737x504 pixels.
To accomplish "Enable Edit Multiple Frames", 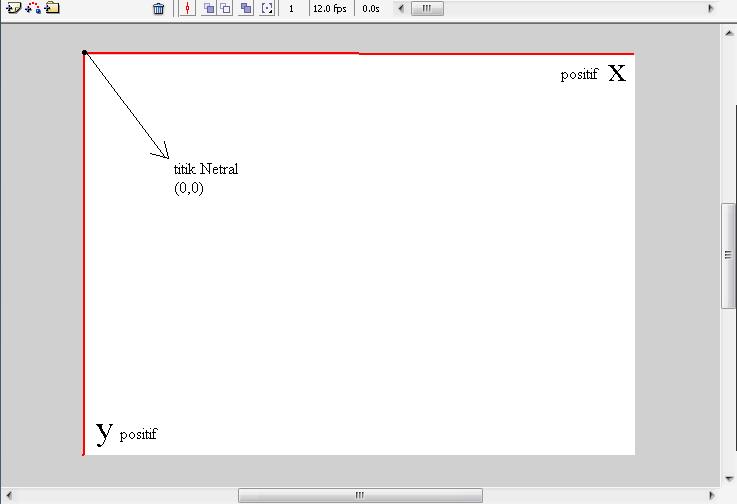I will [x=246, y=8].
